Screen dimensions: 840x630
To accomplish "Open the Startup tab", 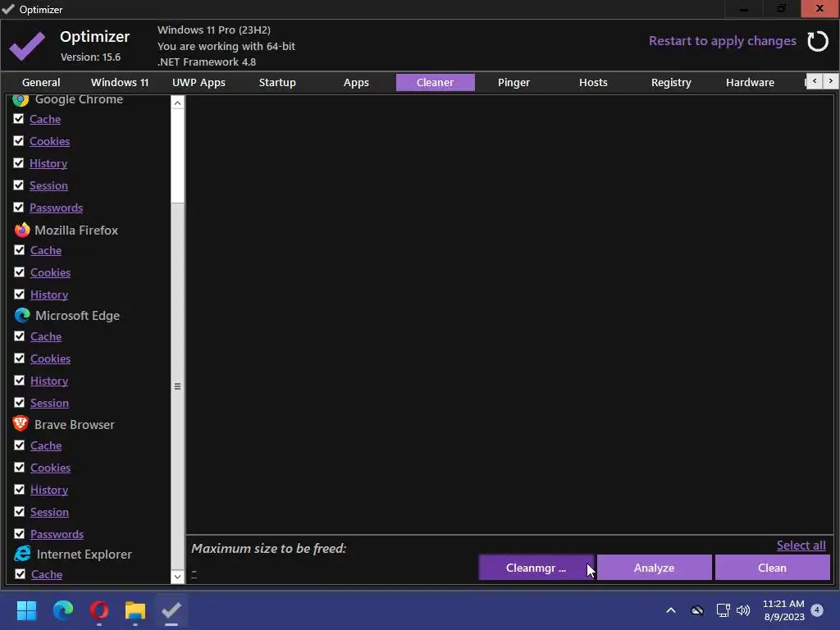I will (277, 83).
